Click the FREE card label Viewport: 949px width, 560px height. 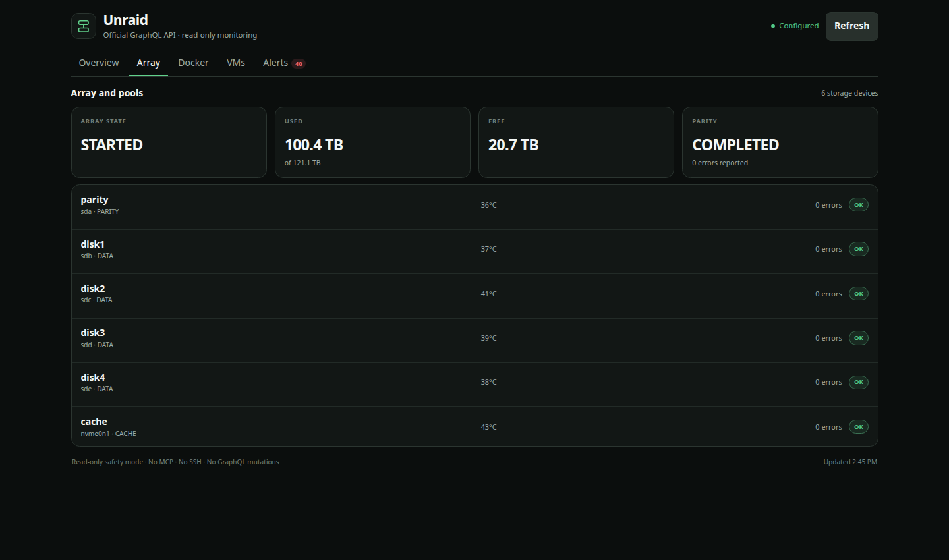[496, 121]
